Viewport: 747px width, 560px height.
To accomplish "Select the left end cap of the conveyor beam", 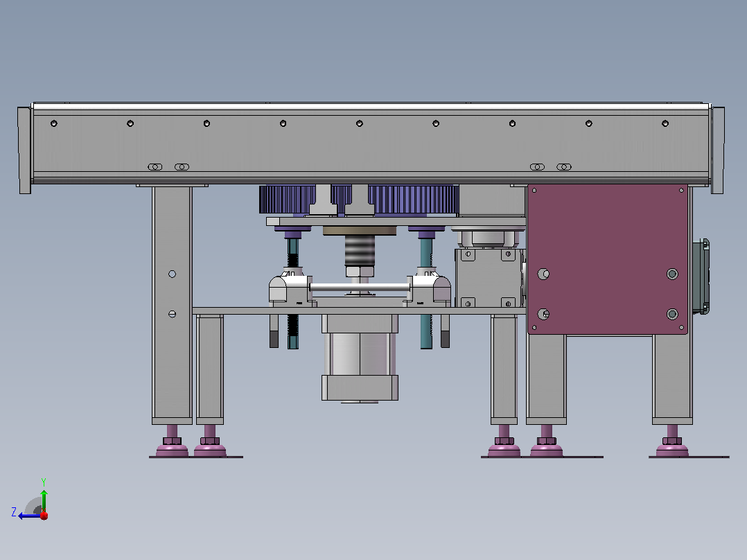I will [25, 150].
